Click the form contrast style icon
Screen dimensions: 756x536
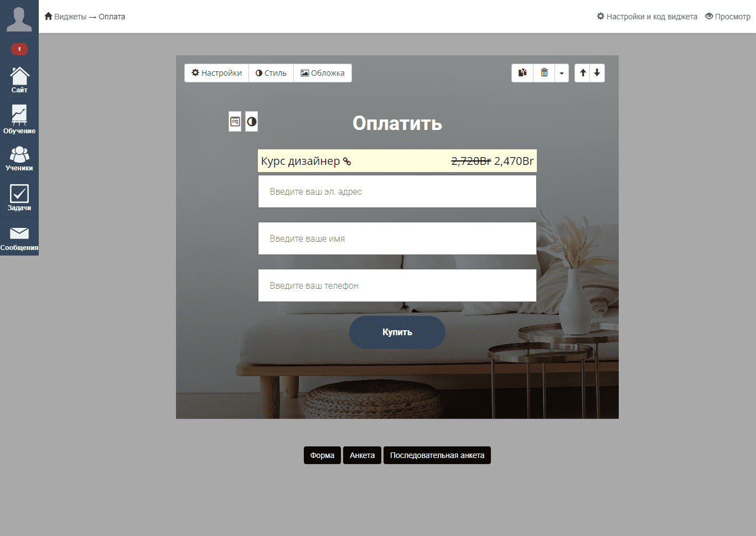pos(252,122)
